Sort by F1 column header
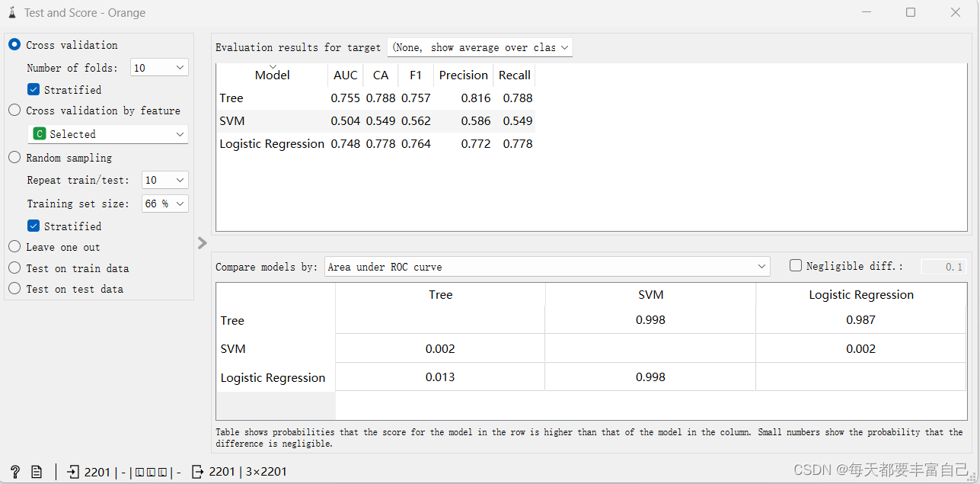Image resolution: width=980 pixels, height=484 pixels. [x=416, y=75]
